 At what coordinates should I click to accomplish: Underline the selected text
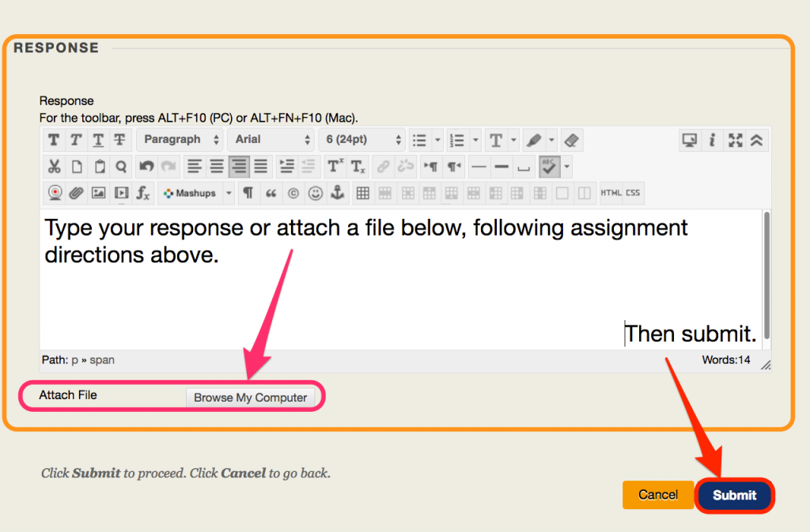[x=98, y=140]
